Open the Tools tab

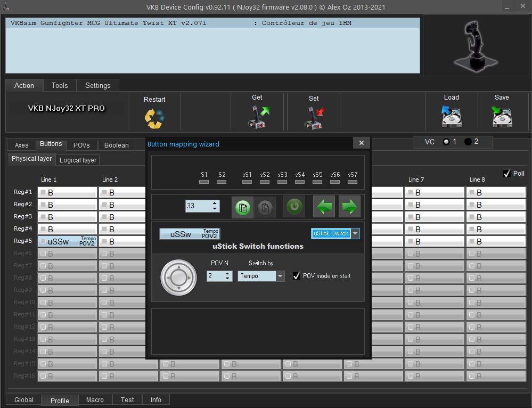click(x=60, y=86)
